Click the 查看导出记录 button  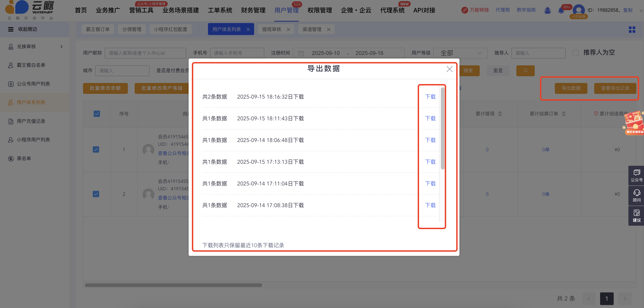(x=615, y=88)
